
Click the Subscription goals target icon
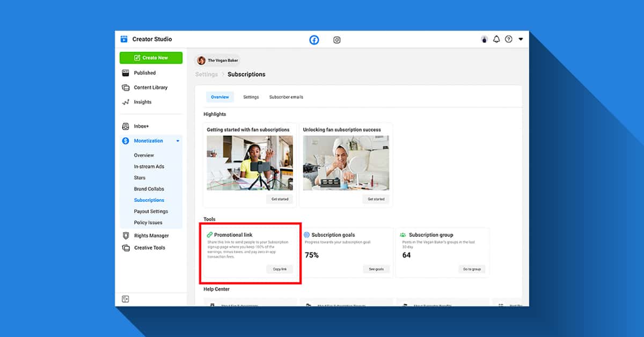(306, 235)
